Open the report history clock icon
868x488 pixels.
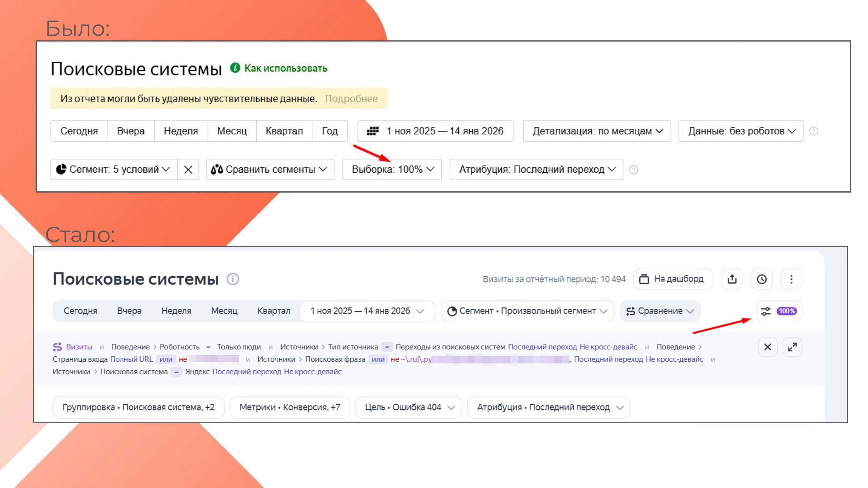(762, 279)
